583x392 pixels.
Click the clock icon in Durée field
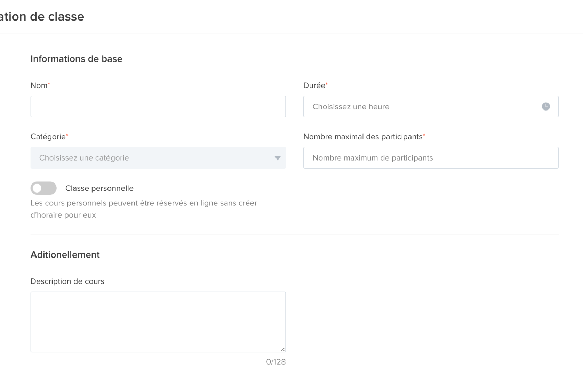545,106
